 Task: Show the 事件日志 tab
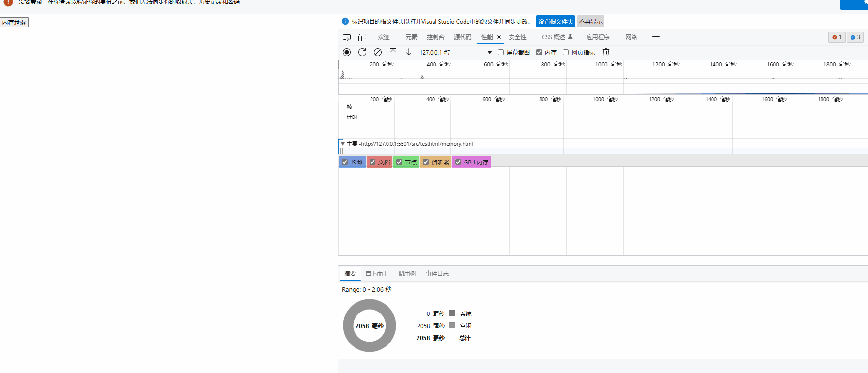pos(437,274)
